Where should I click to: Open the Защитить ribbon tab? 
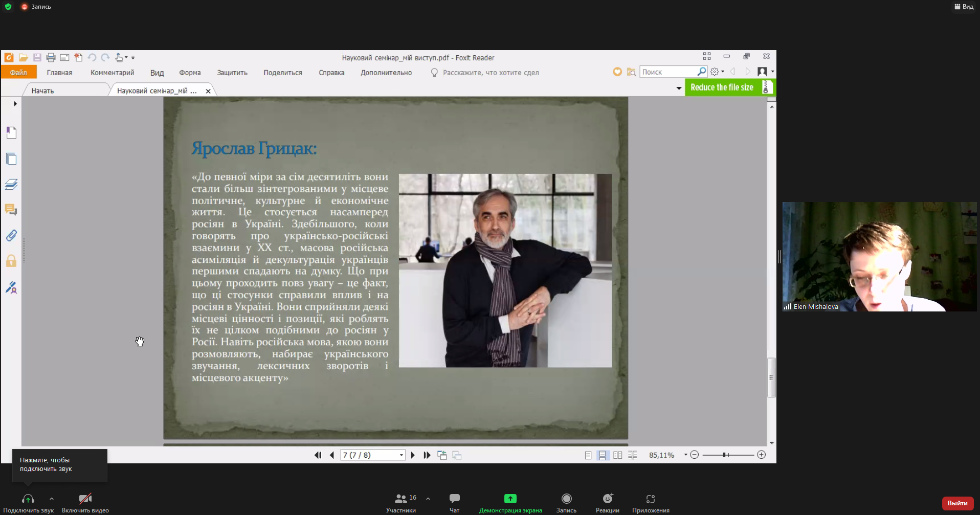click(232, 73)
